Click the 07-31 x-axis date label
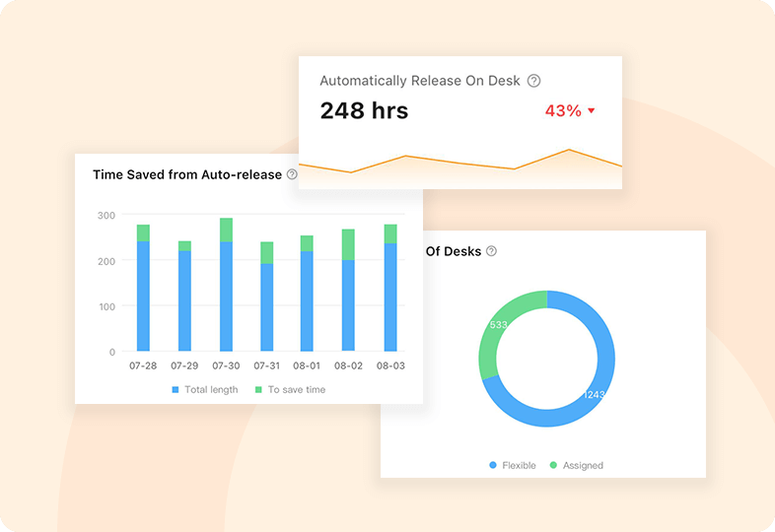The width and height of the screenshot is (775, 532). point(267,366)
